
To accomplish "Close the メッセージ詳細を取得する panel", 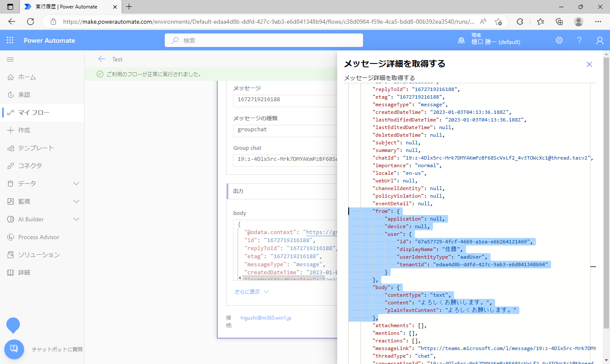I will 589,64.
